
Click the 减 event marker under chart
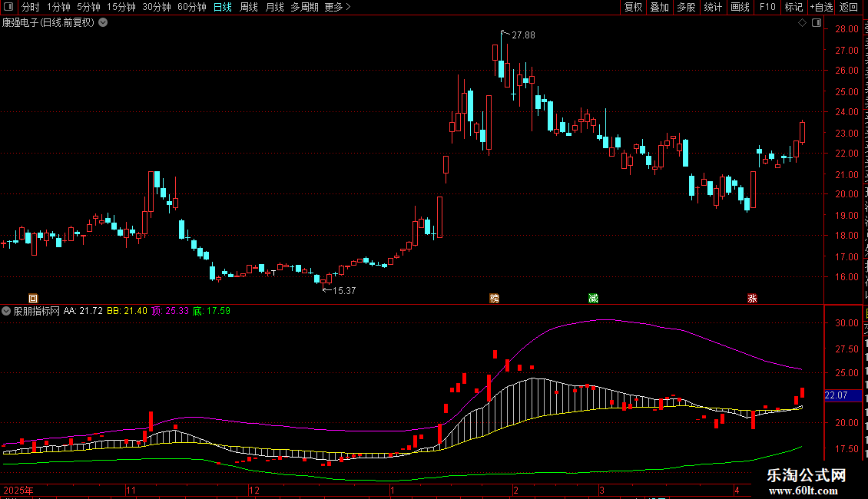point(594,298)
